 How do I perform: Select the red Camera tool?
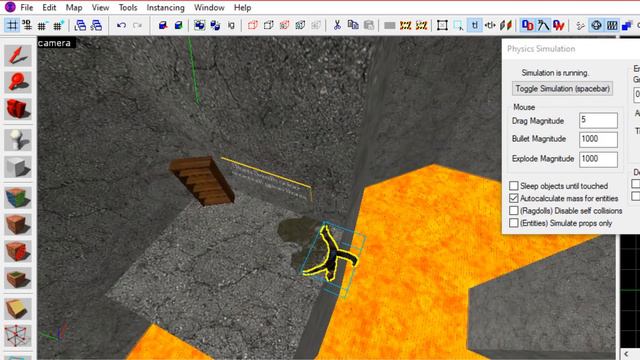coord(18,109)
